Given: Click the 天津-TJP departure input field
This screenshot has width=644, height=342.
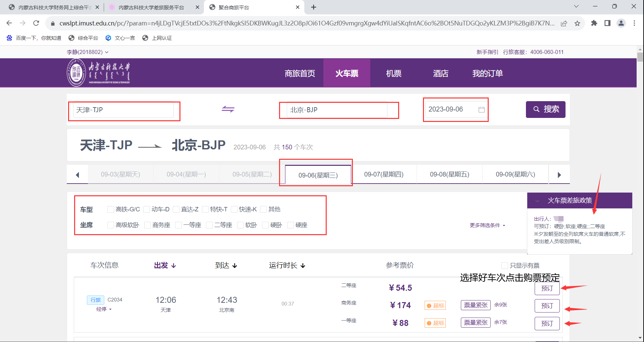Looking at the screenshot, I should click(123, 110).
